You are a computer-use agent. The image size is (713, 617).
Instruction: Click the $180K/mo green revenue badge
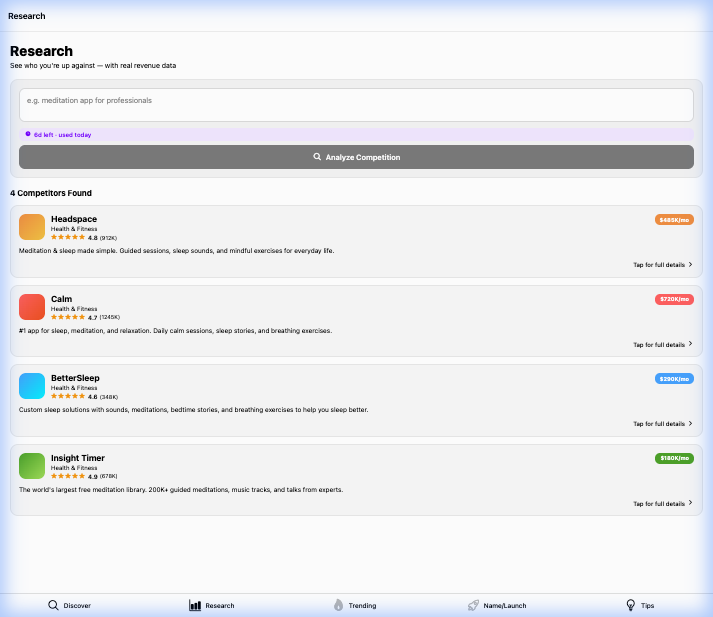click(673, 458)
